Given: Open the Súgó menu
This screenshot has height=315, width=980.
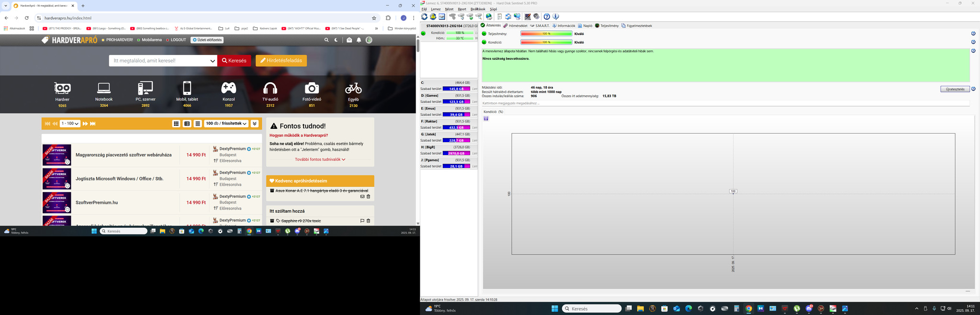Looking at the screenshot, I should coord(493,9).
